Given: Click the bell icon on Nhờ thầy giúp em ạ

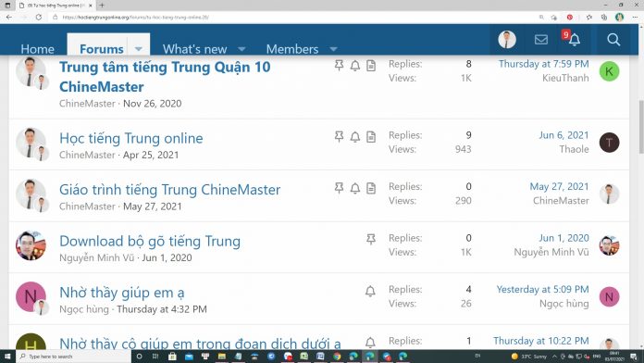Looking at the screenshot, I should [x=370, y=291].
